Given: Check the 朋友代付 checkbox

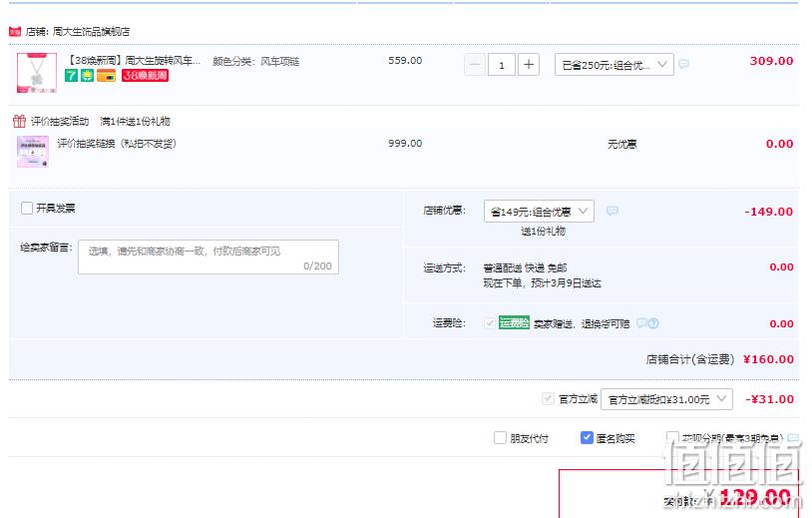Looking at the screenshot, I should pos(500,438).
